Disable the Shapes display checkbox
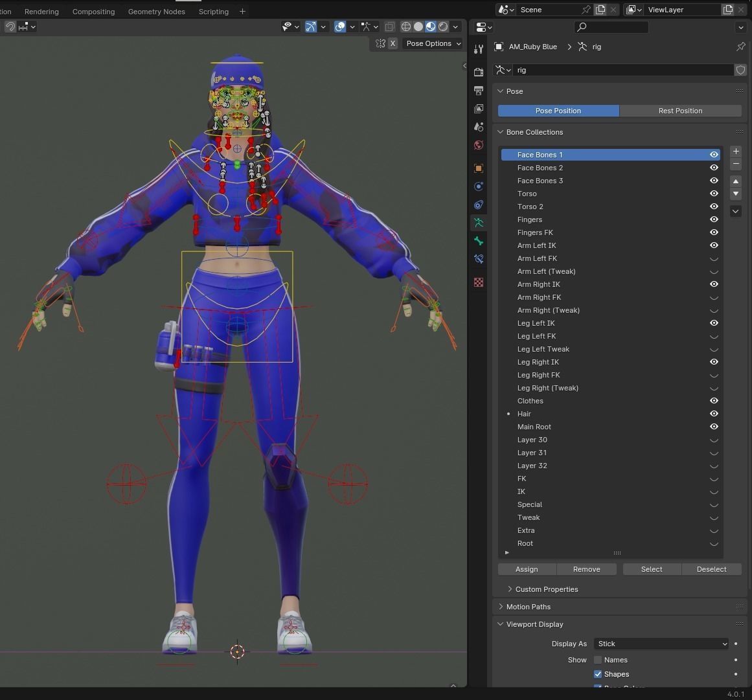The height and width of the screenshot is (700, 752). (598, 674)
